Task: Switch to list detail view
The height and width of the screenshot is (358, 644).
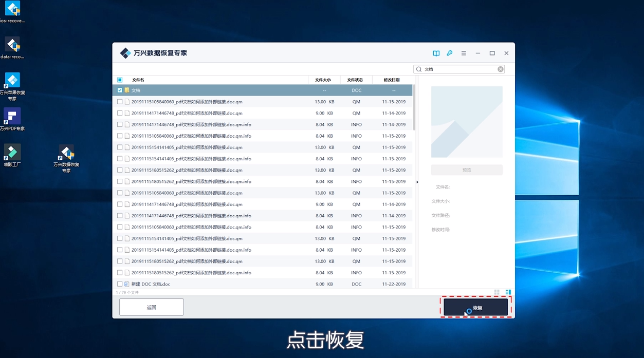Action: (x=508, y=292)
